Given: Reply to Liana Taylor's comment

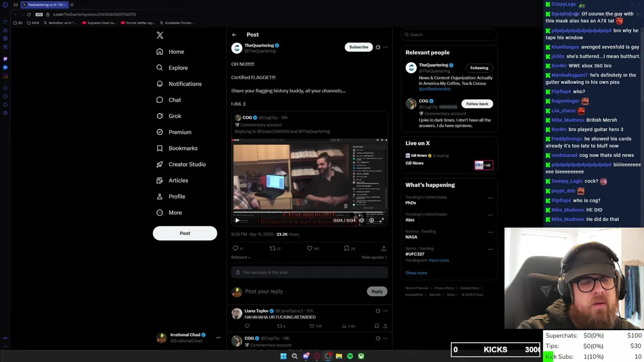Looking at the screenshot, I should (247, 326).
